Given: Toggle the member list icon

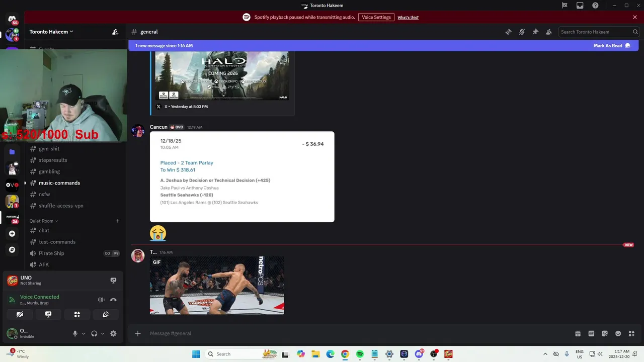Looking at the screenshot, I should (x=549, y=32).
